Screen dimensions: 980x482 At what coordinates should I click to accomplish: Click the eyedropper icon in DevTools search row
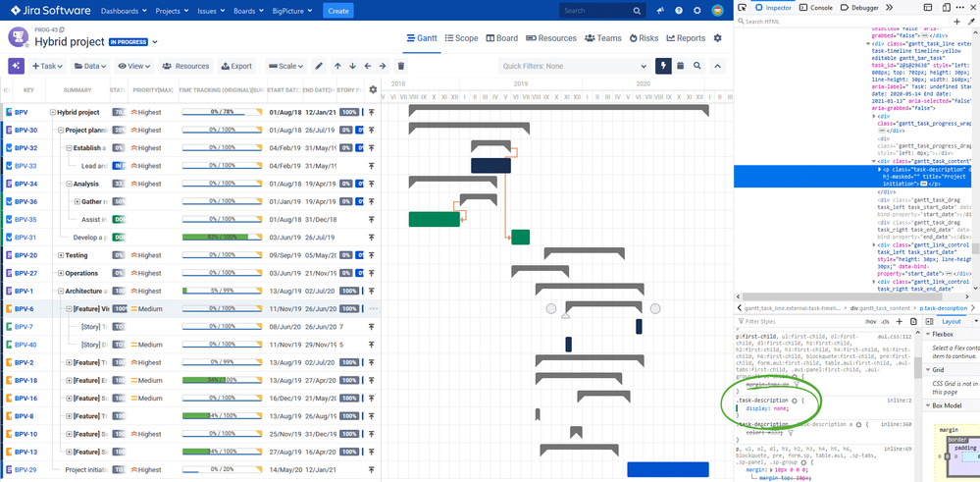pos(972,22)
